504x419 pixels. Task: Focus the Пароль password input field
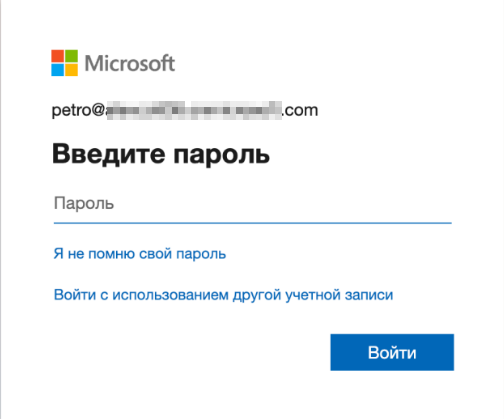pyautogui.click(x=253, y=203)
